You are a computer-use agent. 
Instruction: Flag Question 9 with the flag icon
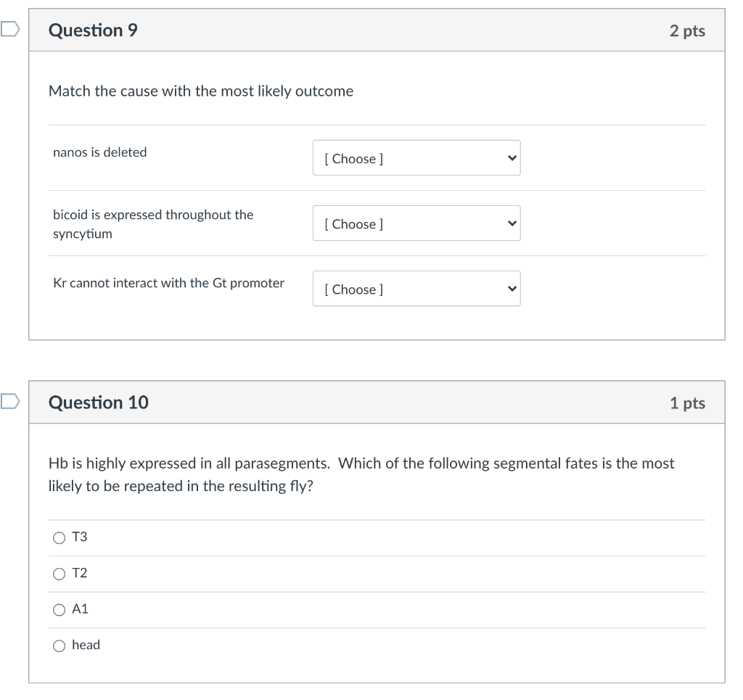9,30
